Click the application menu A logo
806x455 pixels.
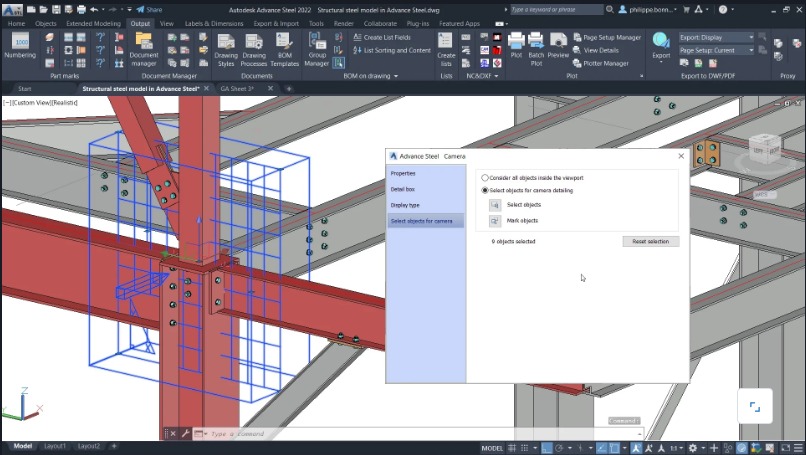click(x=11, y=10)
